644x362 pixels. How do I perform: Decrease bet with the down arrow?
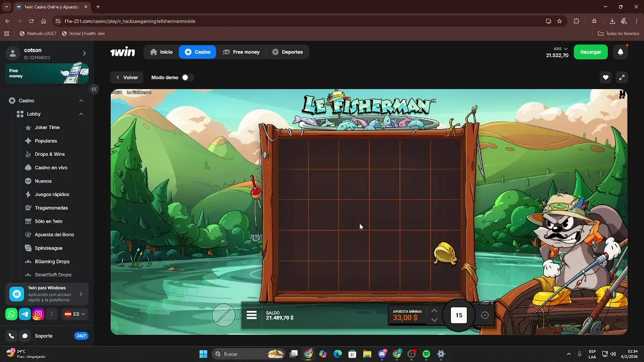click(x=434, y=320)
